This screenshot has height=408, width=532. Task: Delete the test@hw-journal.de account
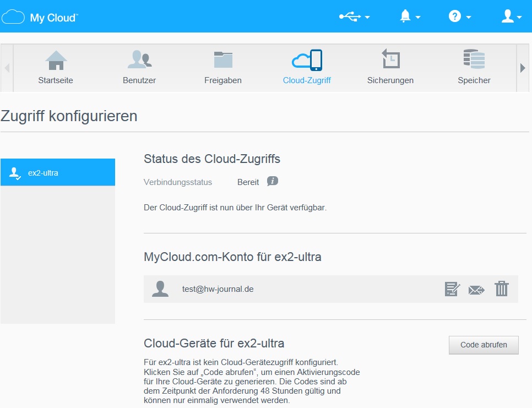(x=502, y=289)
